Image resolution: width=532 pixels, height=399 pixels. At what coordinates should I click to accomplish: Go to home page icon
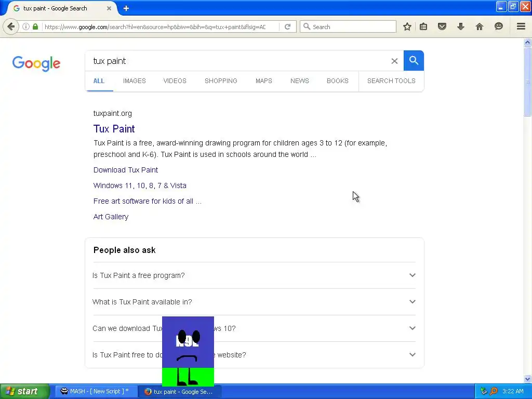click(479, 26)
